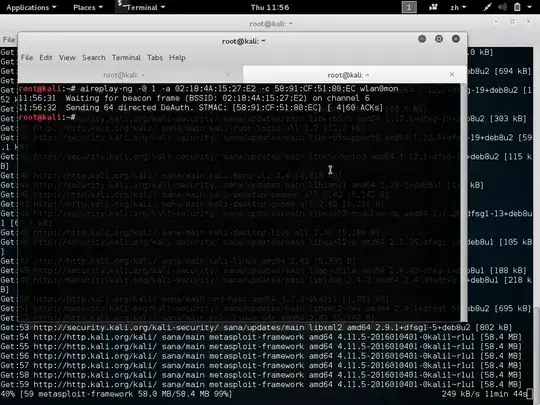Screen dimensions: 540x405
Task: Click the Get:59 metasploit-framework line
Action: (261, 384)
